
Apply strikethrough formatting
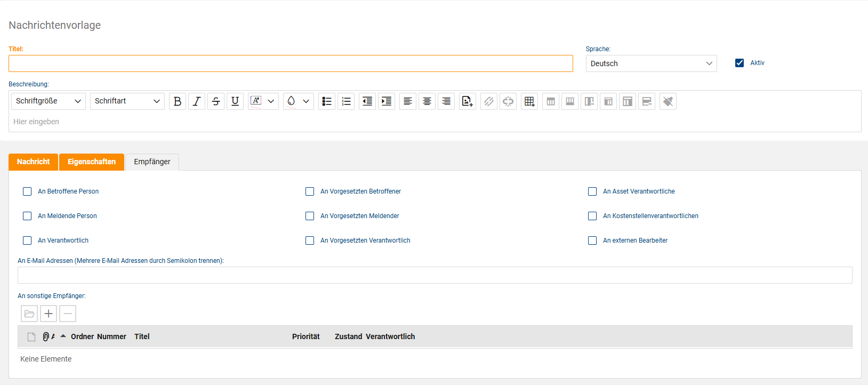point(216,101)
